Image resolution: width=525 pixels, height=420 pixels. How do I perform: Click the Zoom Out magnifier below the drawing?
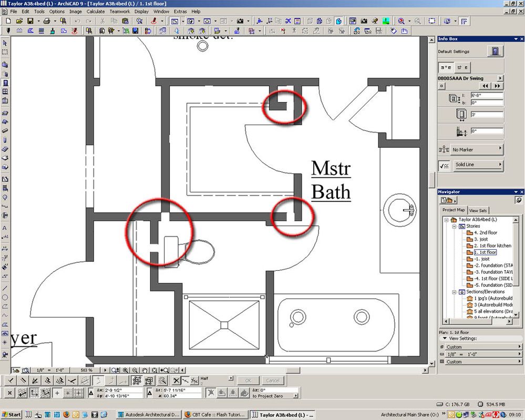135,370
